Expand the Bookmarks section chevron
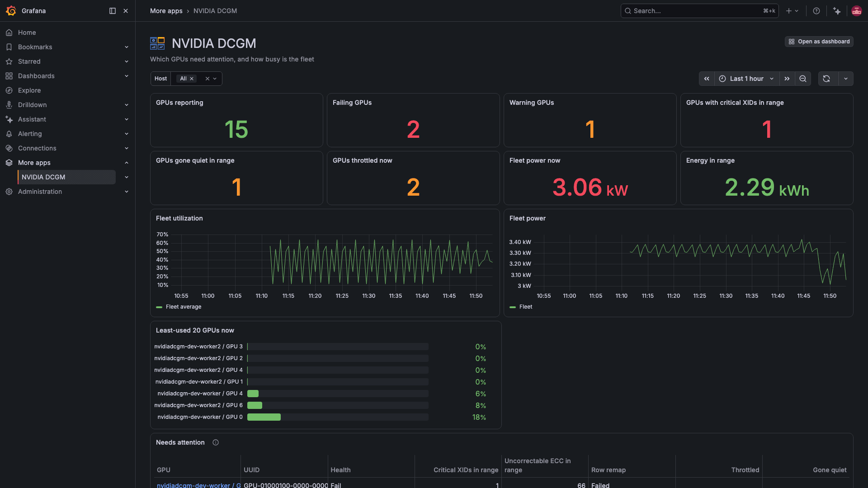This screenshot has height=488, width=868. point(127,47)
